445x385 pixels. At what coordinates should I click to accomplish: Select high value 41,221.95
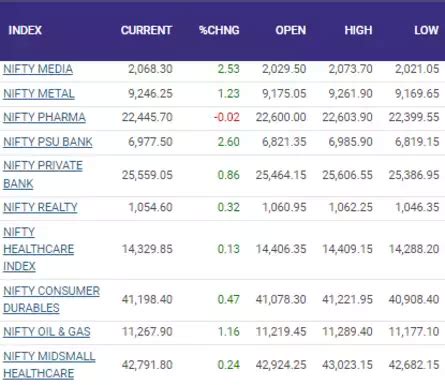click(347, 299)
